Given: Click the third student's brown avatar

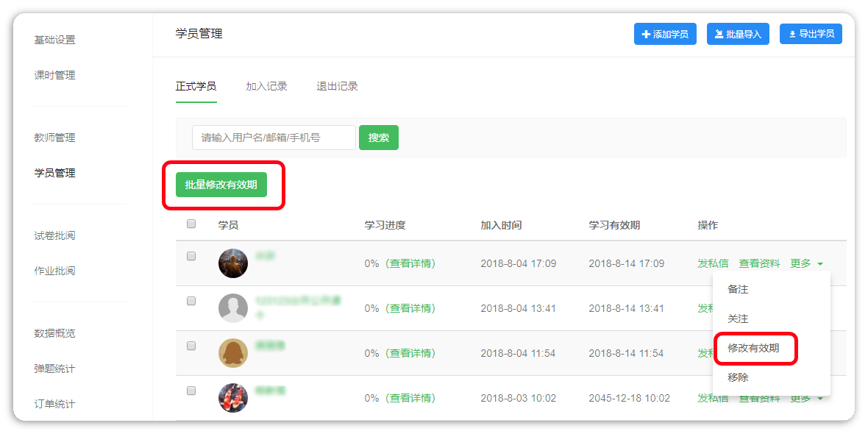Looking at the screenshot, I should pyautogui.click(x=233, y=353).
